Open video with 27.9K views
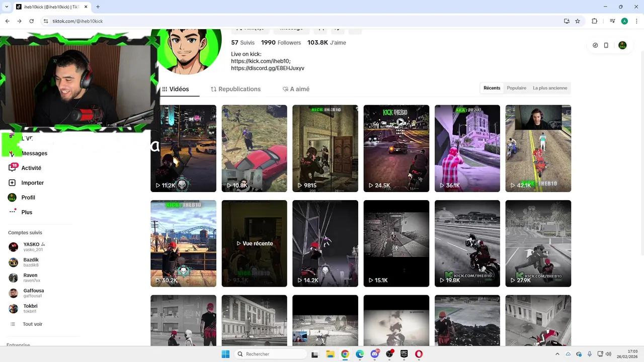The width and height of the screenshot is (644, 362). [x=538, y=243]
